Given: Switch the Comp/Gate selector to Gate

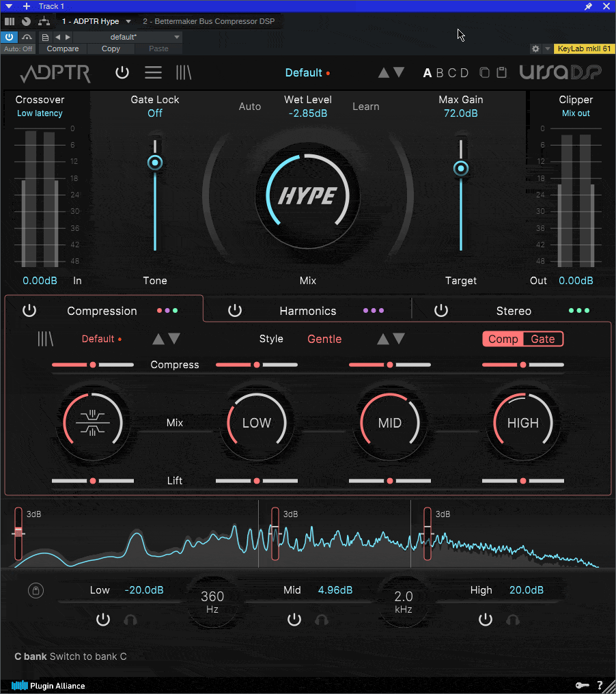Looking at the screenshot, I should click(543, 339).
